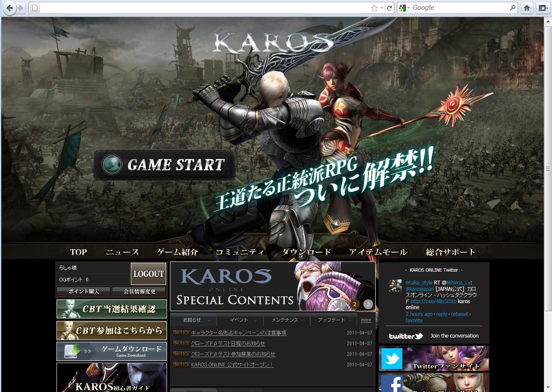
Task: Select banner slide indicator 3
Action: [368, 304]
